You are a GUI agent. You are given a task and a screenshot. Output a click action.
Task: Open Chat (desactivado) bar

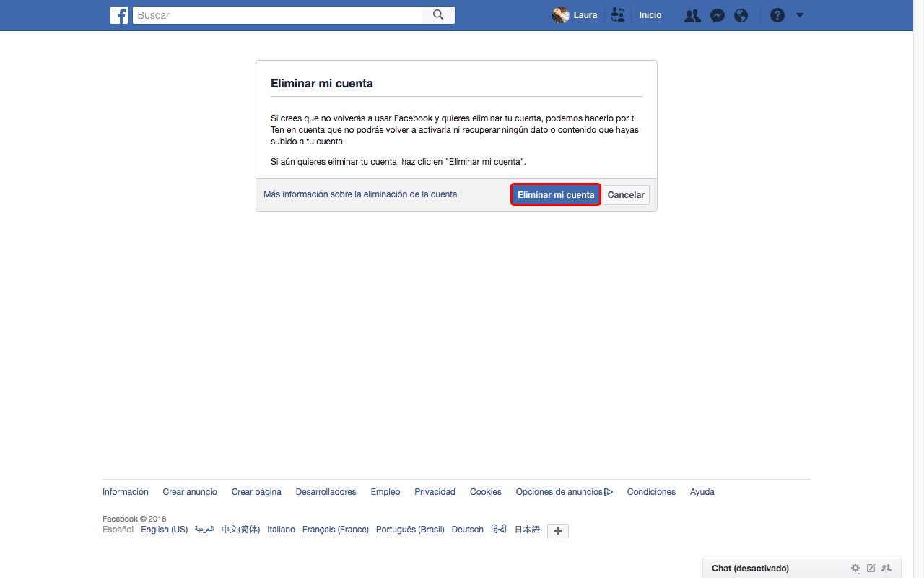click(801, 569)
